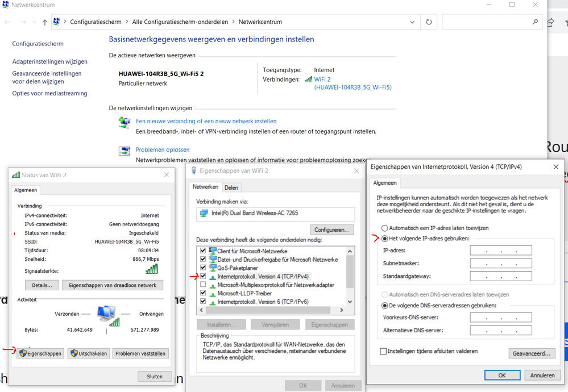The width and height of the screenshot is (568, 392).
Task: Click the refresh icon next to address bar
Action: pos(429,22)
